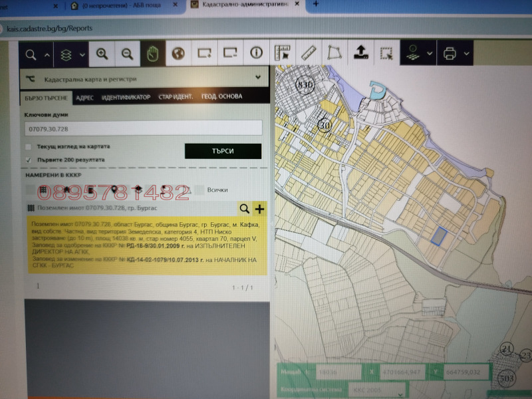Switch to the 'ИДЕНТИФИКАТОР' tab
The height and width of the screenshot is (399, 532).
(126, 97)
